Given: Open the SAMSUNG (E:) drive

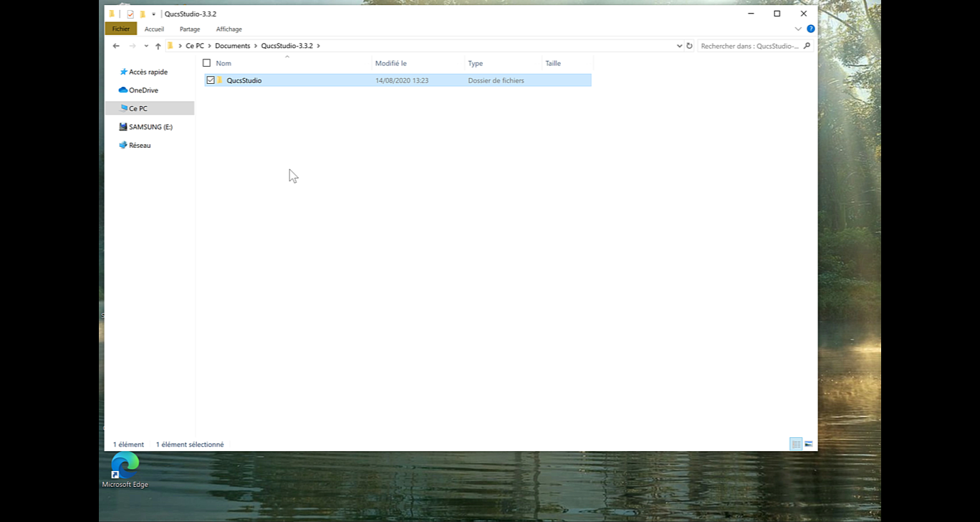Looking at the screenshot, I should click(x=150, y=127).
